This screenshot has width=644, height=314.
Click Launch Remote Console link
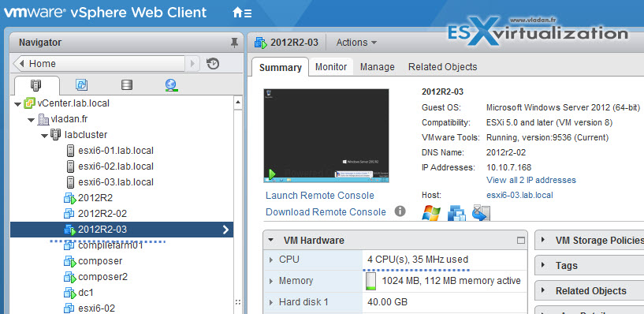[x=320, y=196]
